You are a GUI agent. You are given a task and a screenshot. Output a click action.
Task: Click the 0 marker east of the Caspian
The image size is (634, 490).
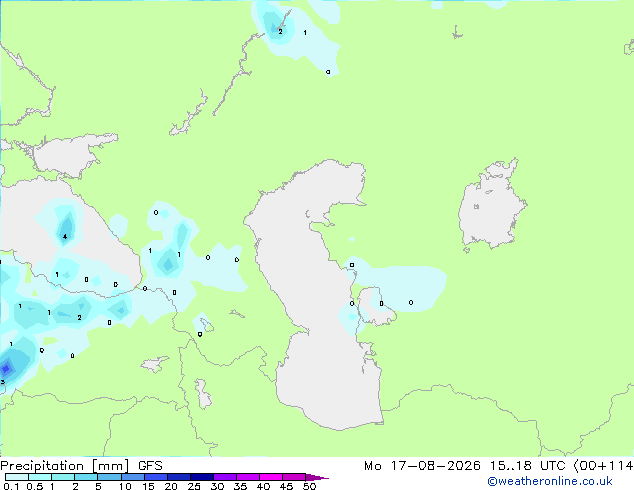(411, 302)
